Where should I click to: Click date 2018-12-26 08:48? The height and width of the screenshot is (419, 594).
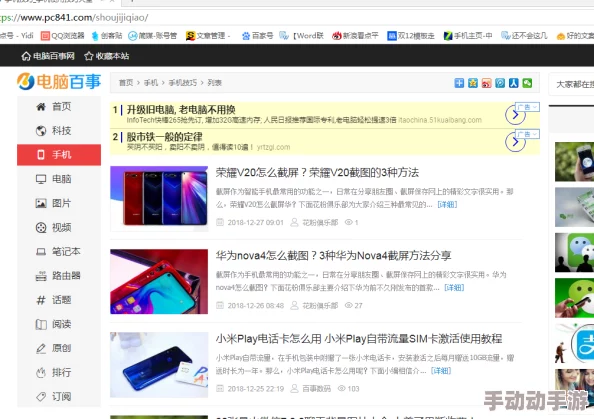coord(256,306)
